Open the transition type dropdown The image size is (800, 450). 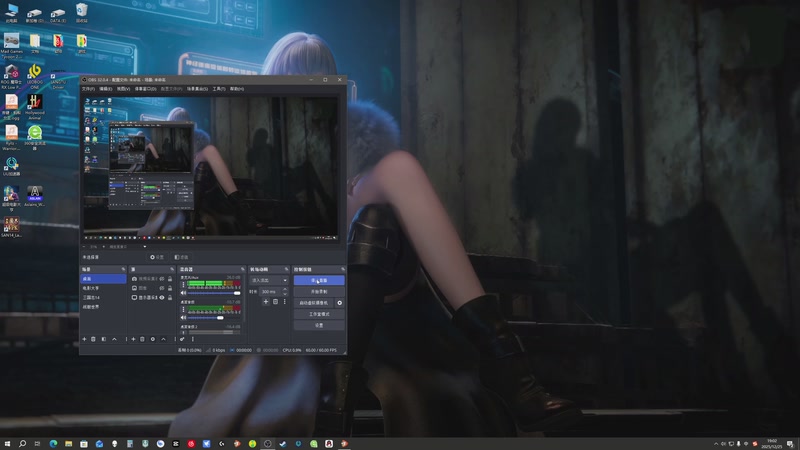pyautogui.click(x=269, y=280)
